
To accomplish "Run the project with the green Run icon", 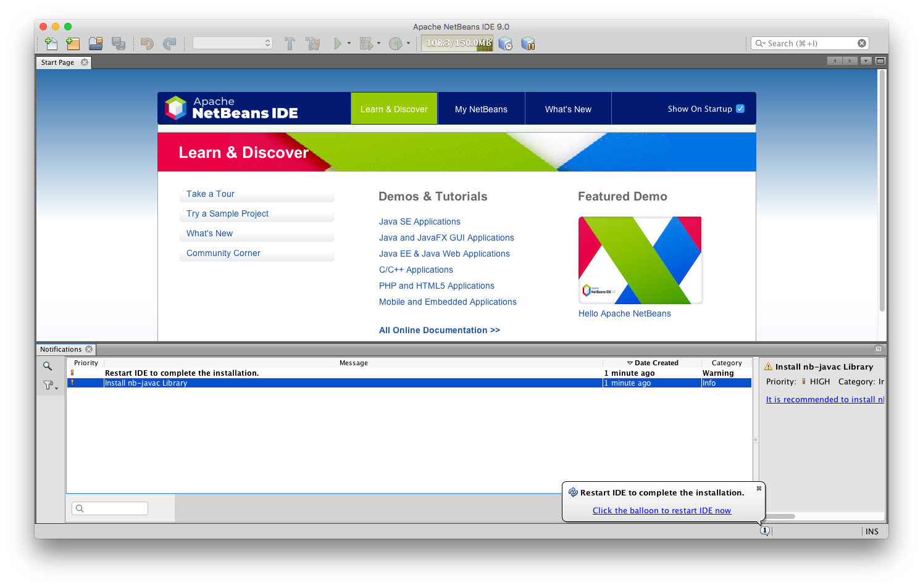I will pyautogui.click(x=338, y=43).
